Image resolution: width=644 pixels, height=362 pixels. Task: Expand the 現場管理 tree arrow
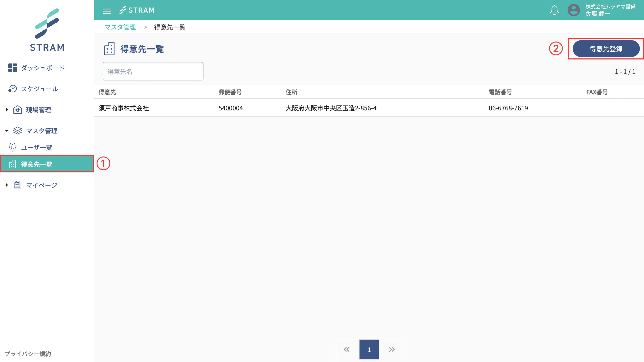click(x=7, y=109)
